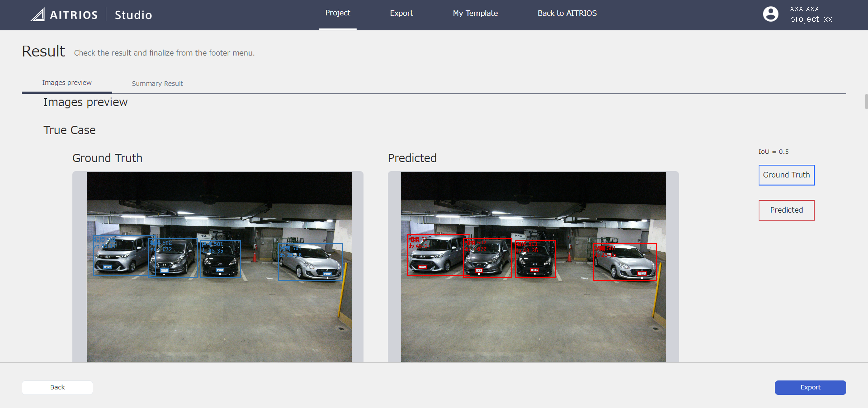Select the Images preview tab
Image resolution: width=868 pixels, height=408 pixels.
pyautogui.click(x=67, y=83)
